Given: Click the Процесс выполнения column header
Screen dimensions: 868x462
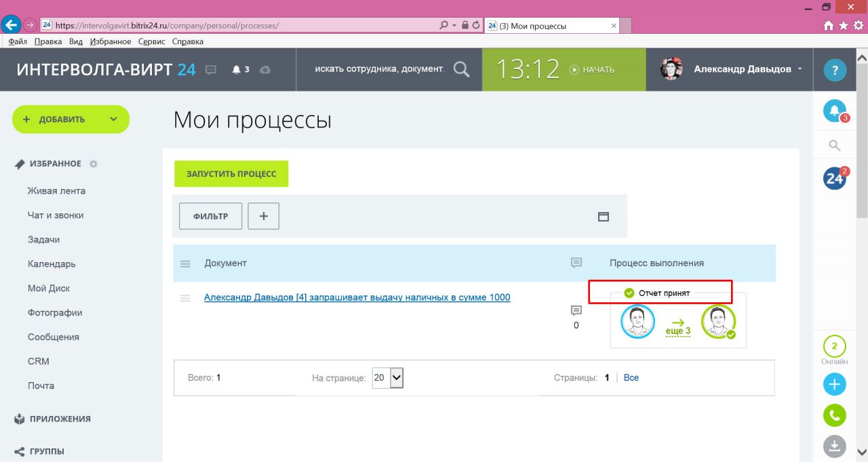Looking at the screenshot, I should pyautogui.click(x=656, y=263).
